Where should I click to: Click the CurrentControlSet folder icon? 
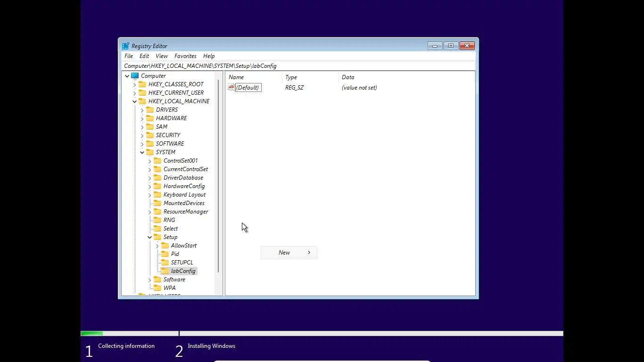[x=157, y=169]
